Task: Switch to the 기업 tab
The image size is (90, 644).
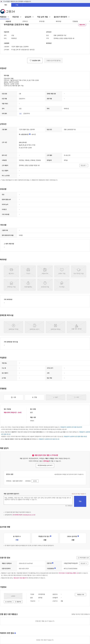Action: (x=17, y=5)
